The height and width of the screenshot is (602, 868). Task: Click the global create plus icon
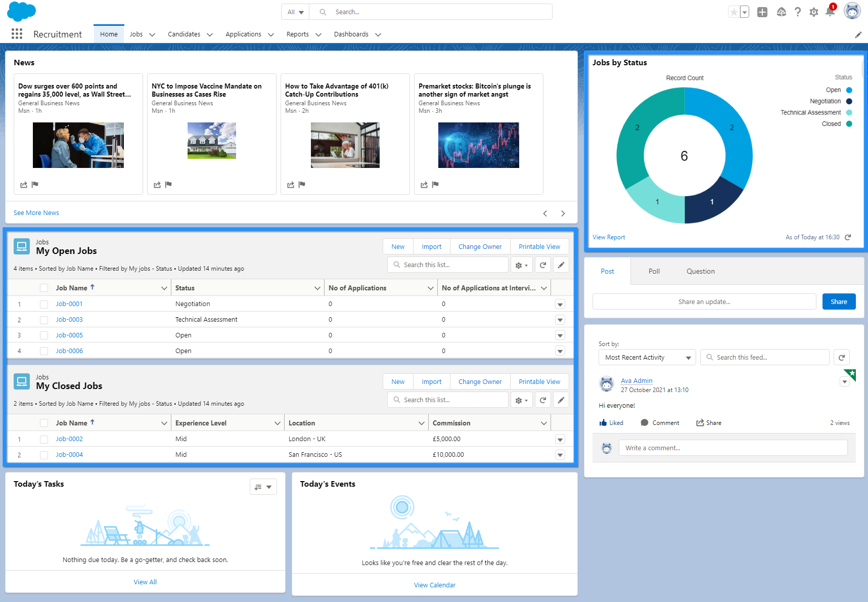[x=762, y=12]
